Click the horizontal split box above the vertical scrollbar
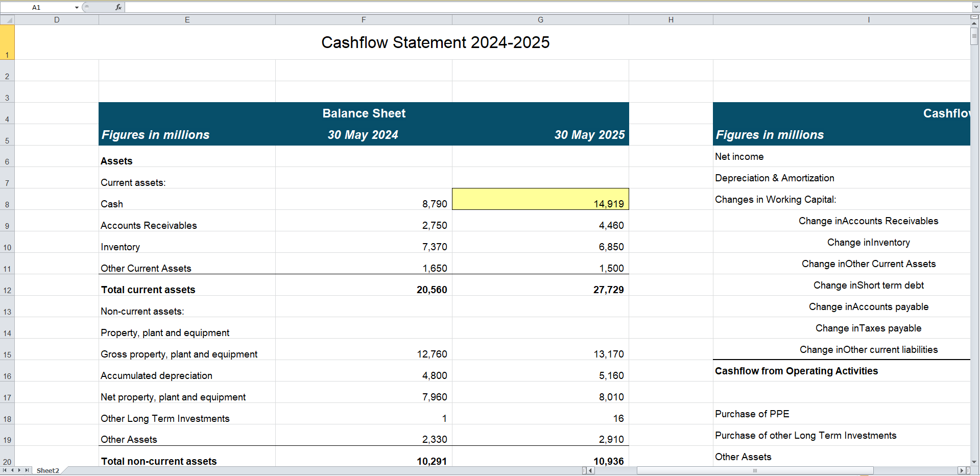Viewport: 980px width, 476px height. pos(974,17)
